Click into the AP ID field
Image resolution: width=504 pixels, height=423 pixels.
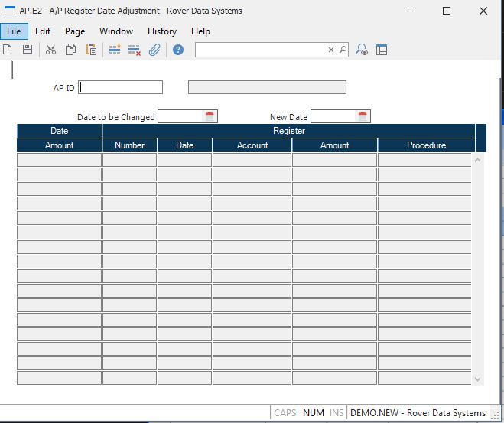(x=121, y=87)
